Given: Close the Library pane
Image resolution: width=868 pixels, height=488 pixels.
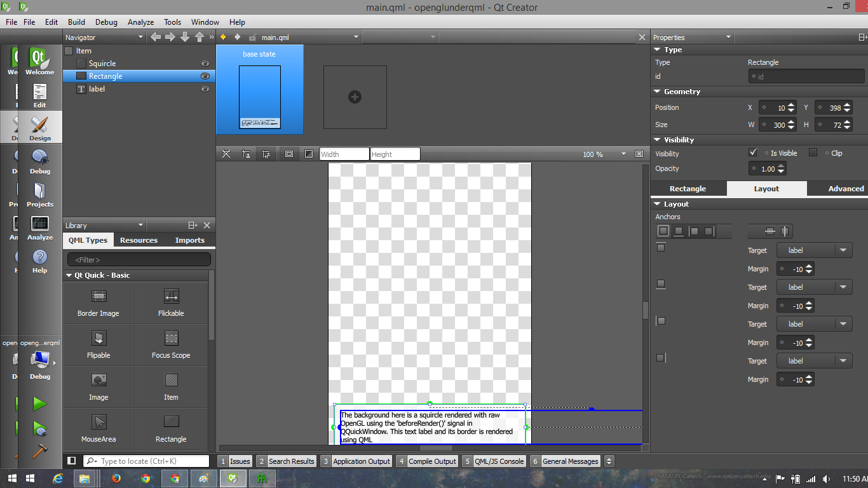Looking at the screenshot, I should (x=207, y=226).
